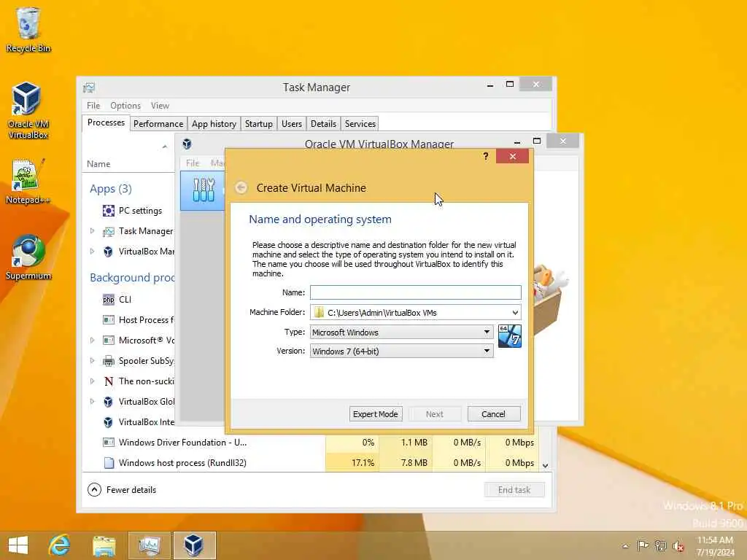Screen dimensions: 747x560
Task: Expand the Spooler SubSystem process row
Action: (93, 360)
